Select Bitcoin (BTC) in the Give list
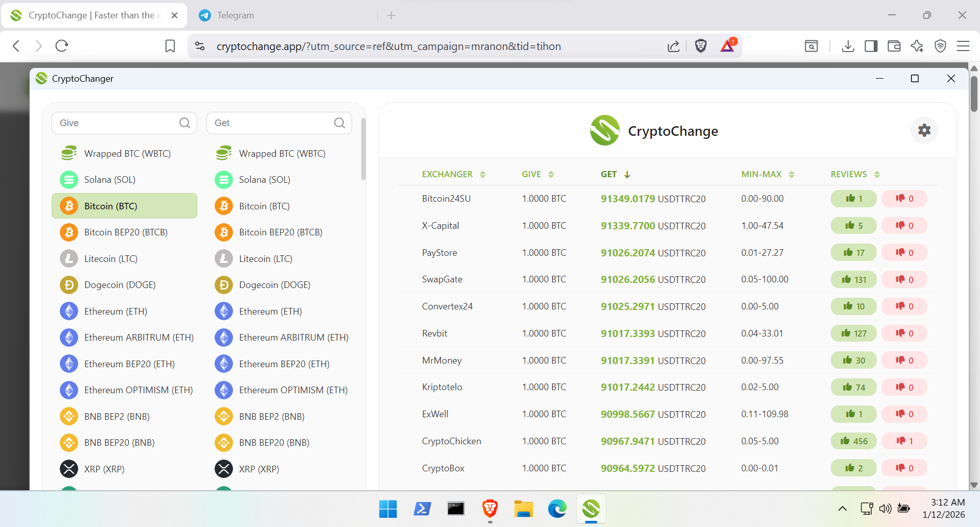The height and width of the screenshot is (527, 980). (x=124, y=206)
